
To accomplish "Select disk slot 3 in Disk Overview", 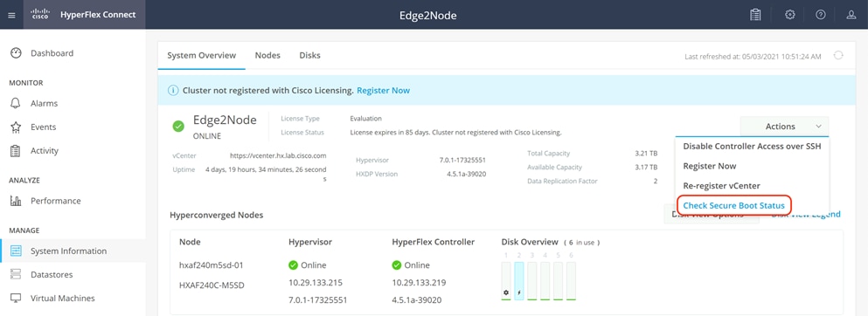I will tap(532, 281).
